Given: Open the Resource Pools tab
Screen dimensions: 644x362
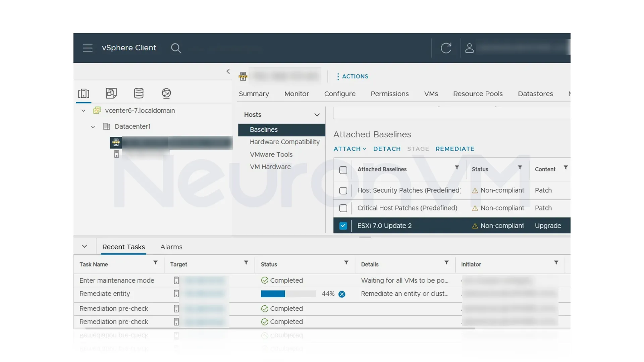Looking at the screenshot, I should click(x=478, y=94).
